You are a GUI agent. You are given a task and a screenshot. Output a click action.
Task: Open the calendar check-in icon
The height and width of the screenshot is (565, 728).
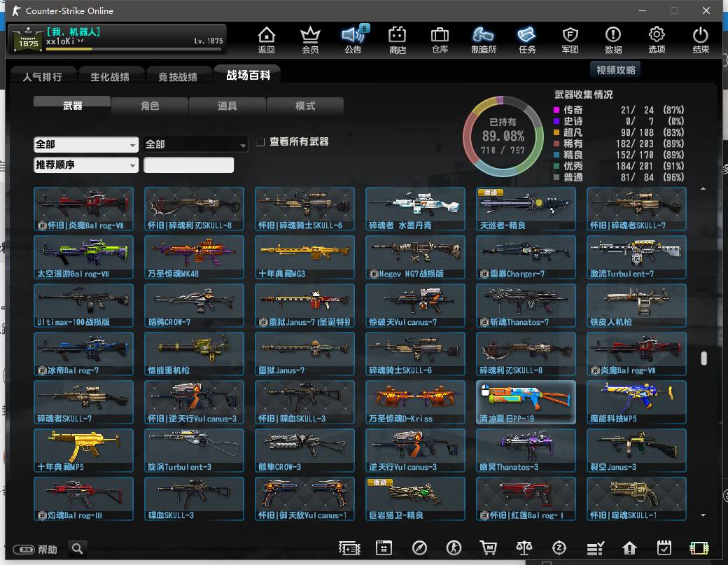coord(664,548)
